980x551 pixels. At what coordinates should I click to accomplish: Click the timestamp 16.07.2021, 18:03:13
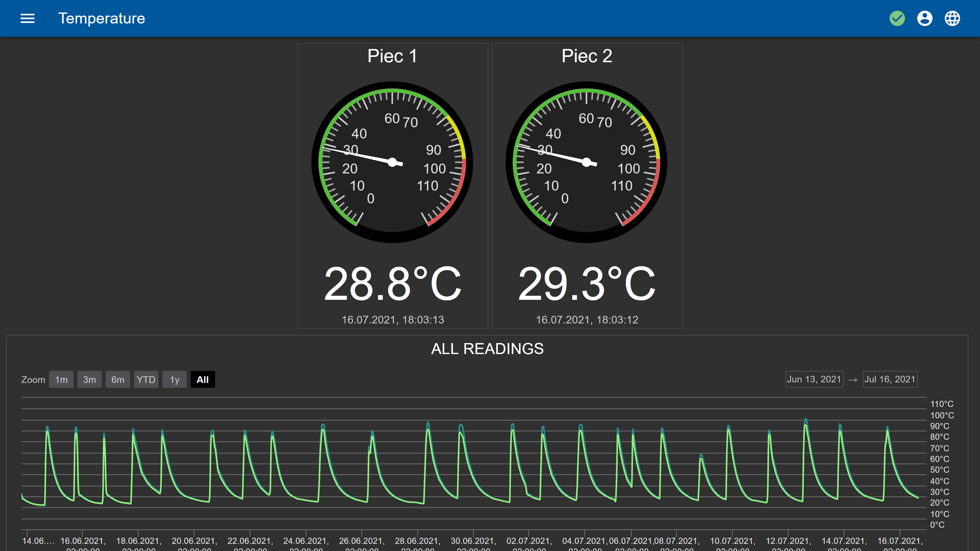(393, 320)
